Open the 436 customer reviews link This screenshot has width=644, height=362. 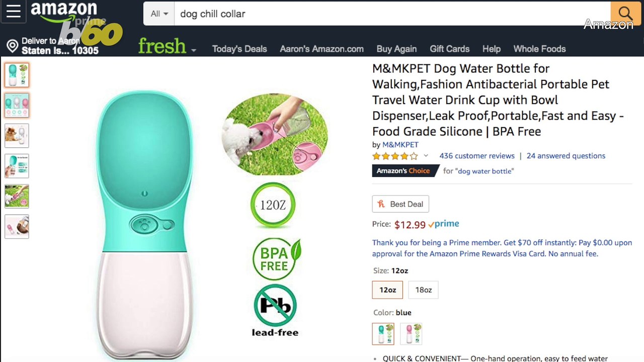477,156
